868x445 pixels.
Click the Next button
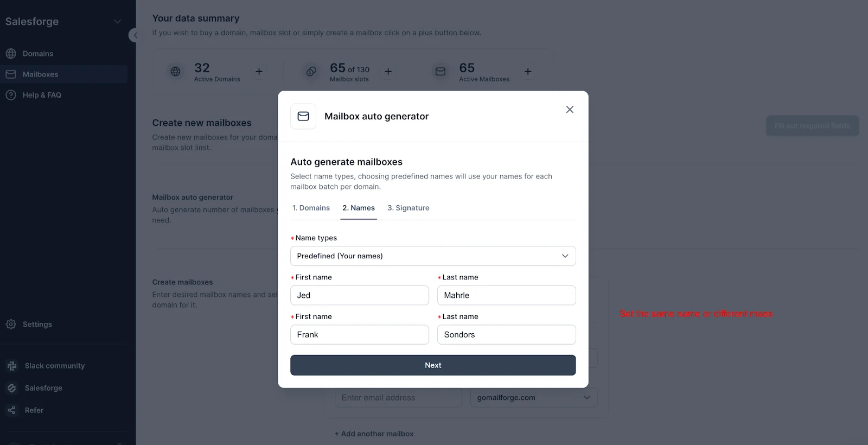433,365
